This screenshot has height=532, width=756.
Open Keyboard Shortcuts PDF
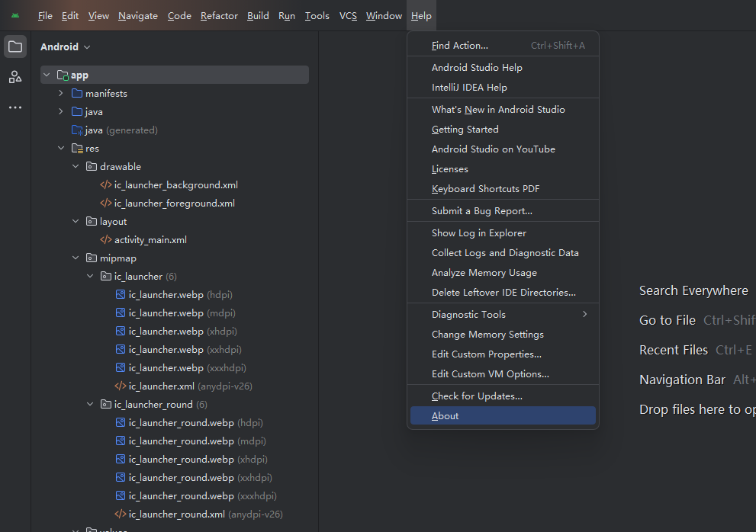click(x=503, y=189)
